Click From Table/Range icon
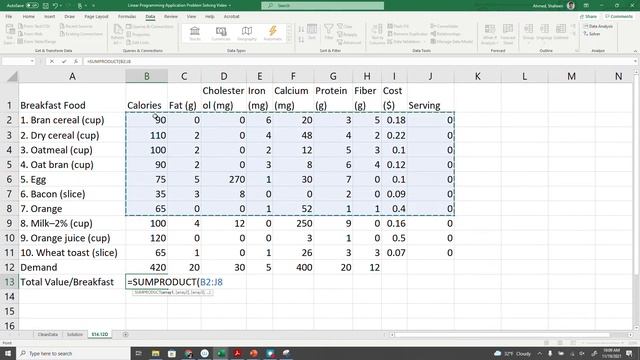The width and height of the screenshot is (640, 360). tap(20, 42)
